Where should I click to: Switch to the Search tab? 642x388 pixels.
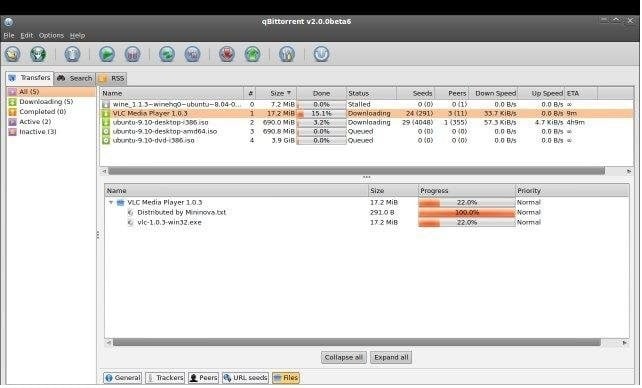click(x=75, y=78)
